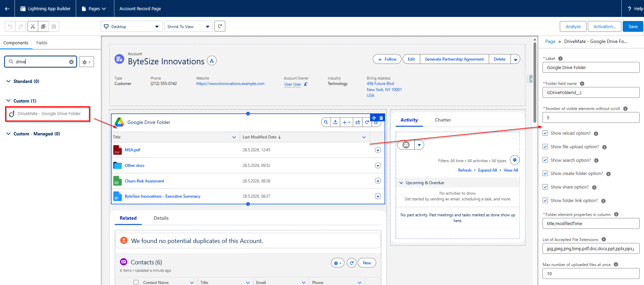Collapse the Upcoming & Overdue section
Viewport: 644px width, 285px height.
click(x=401, y=183)
